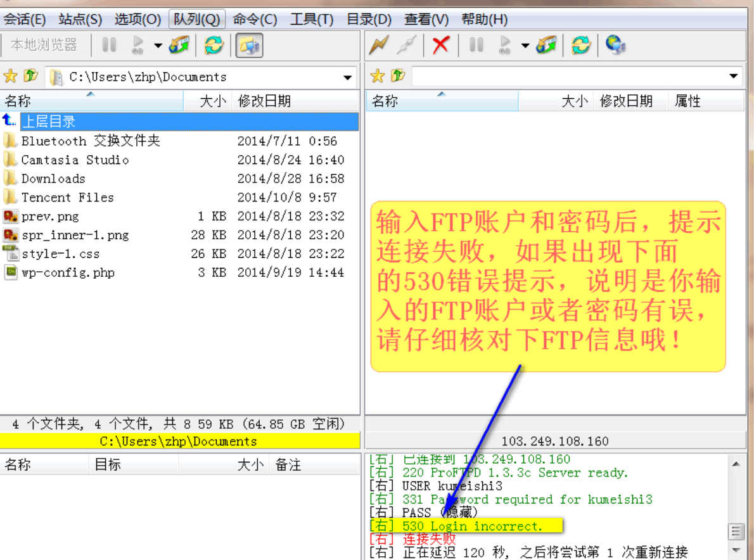Select 上层目录 parent directory entry
Screen dimensions: 754x560
click(48, 122)
